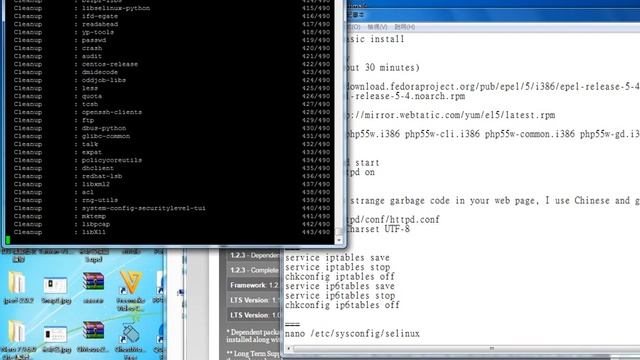This screenshot has height=360, width=640.
Task: Click 'sic install' text in Notepad
Action: [375, 39]
